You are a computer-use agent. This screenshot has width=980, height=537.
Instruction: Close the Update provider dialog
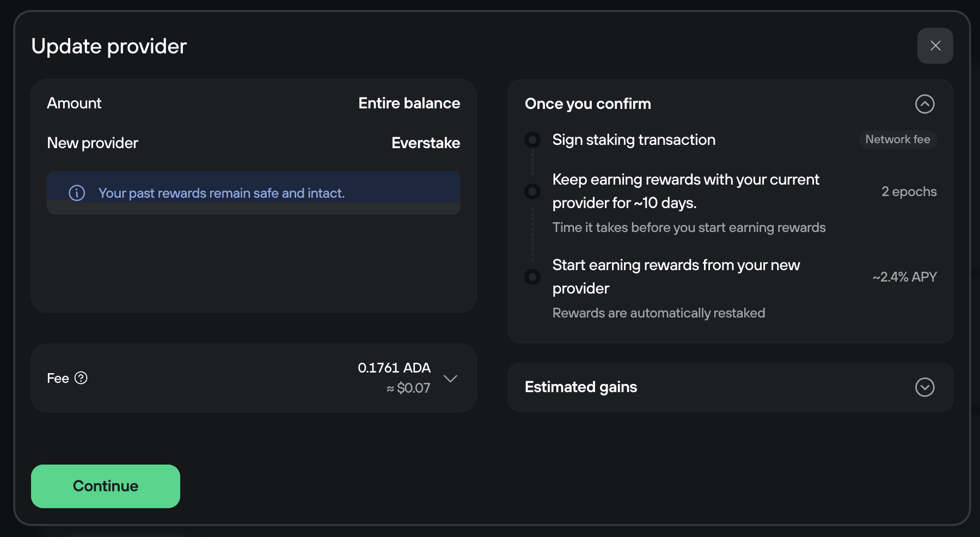pos(935,46)
